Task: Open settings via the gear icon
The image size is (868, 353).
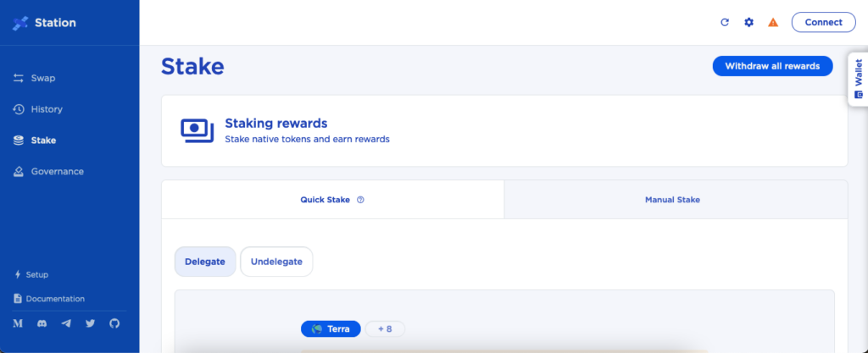Action: pyautogui.click(x=749, y=23)
